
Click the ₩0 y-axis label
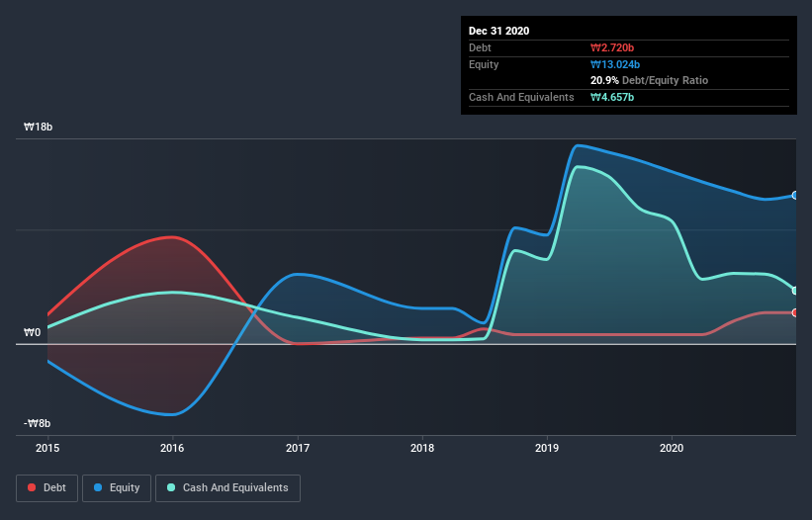(32, 333)
